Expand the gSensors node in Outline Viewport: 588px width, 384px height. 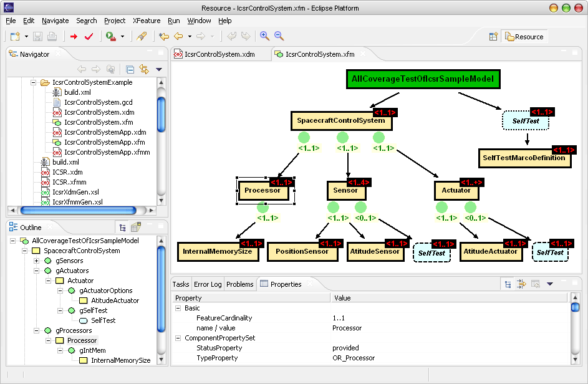click(36, 261)
